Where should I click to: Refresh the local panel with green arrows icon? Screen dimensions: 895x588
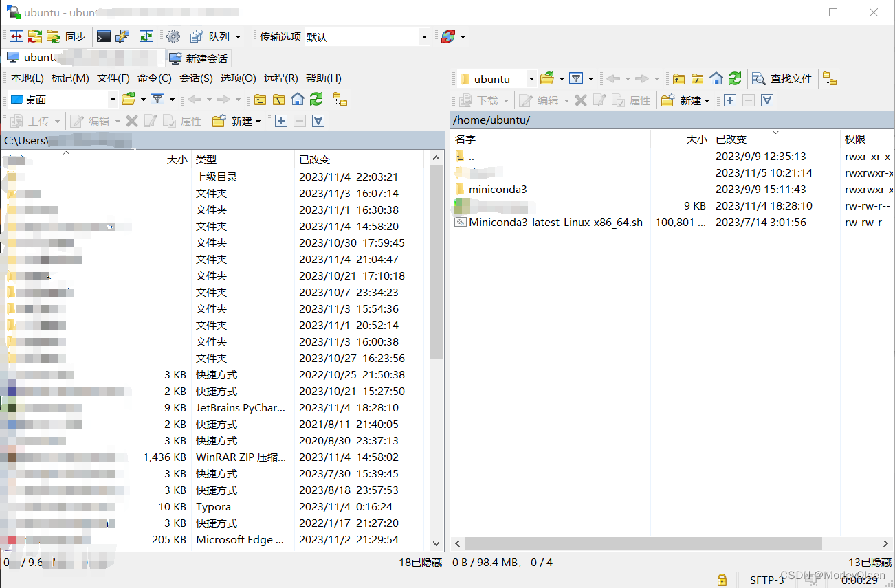pos(316,100)
